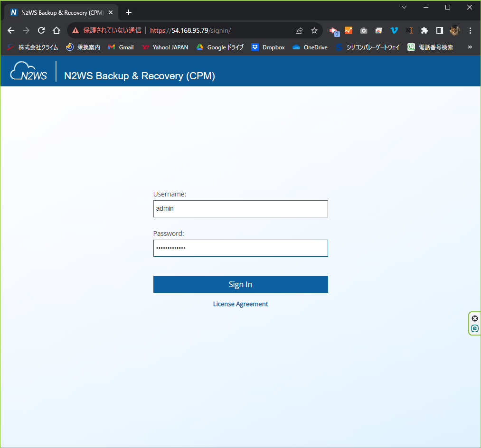
Task: Reload the sign-in page
Action: point(41,30)
